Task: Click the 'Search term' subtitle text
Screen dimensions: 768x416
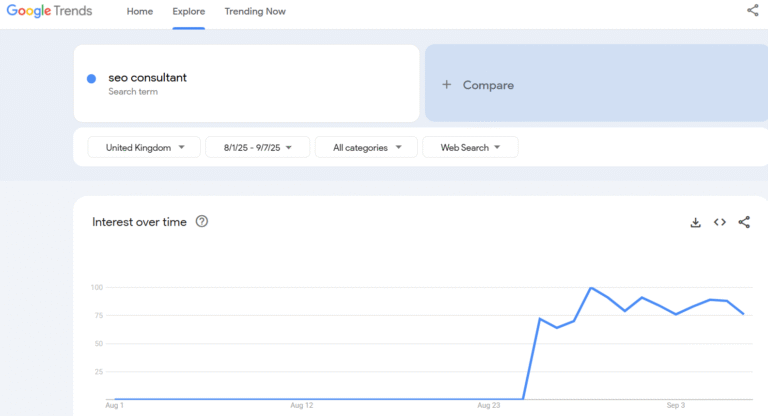Action: point(133,92)
